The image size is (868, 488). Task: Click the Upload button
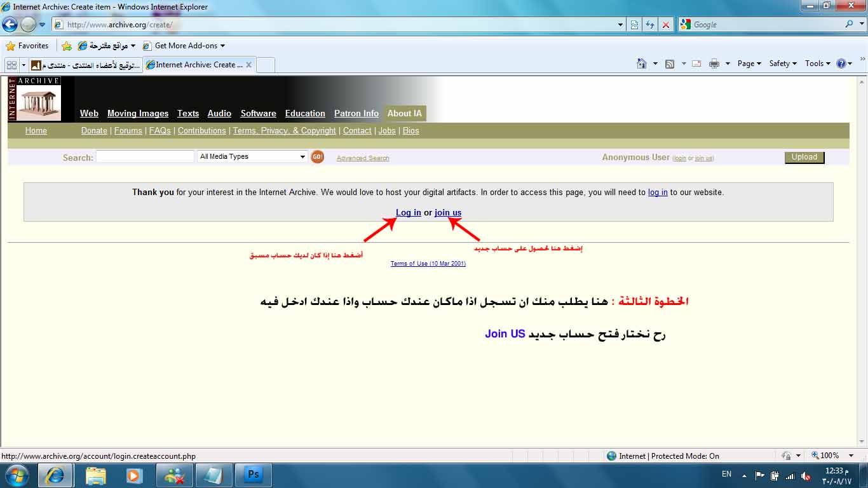[x=804, y=157]
